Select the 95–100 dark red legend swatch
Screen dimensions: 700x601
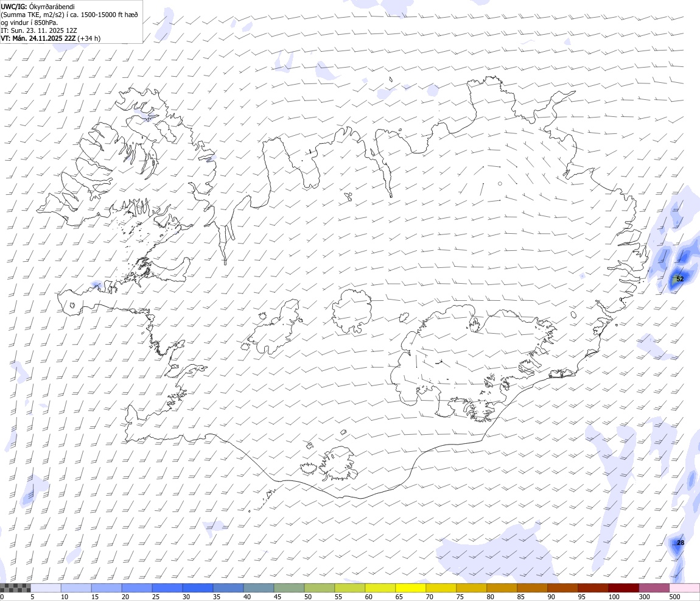click(x=593, y=588)
